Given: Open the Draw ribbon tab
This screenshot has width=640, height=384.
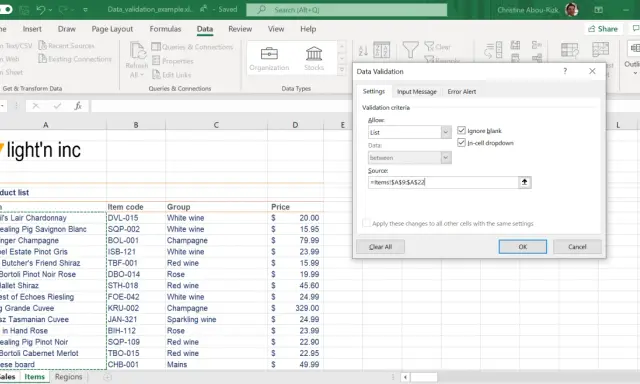Looking at the screenshot, I should [x=67, y=29].
